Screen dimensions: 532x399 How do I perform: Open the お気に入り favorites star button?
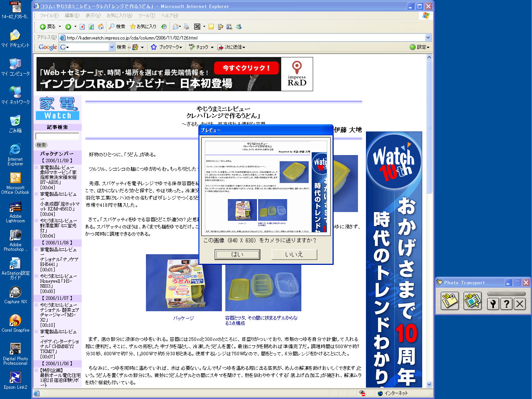(x=143, y=27)
